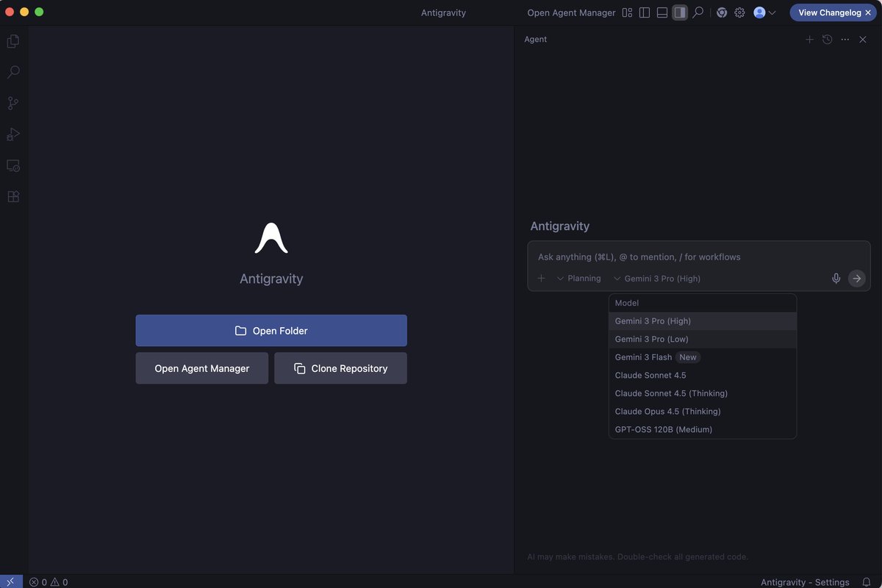Expand the Planning mode dropdown

(x=578, y=279)
